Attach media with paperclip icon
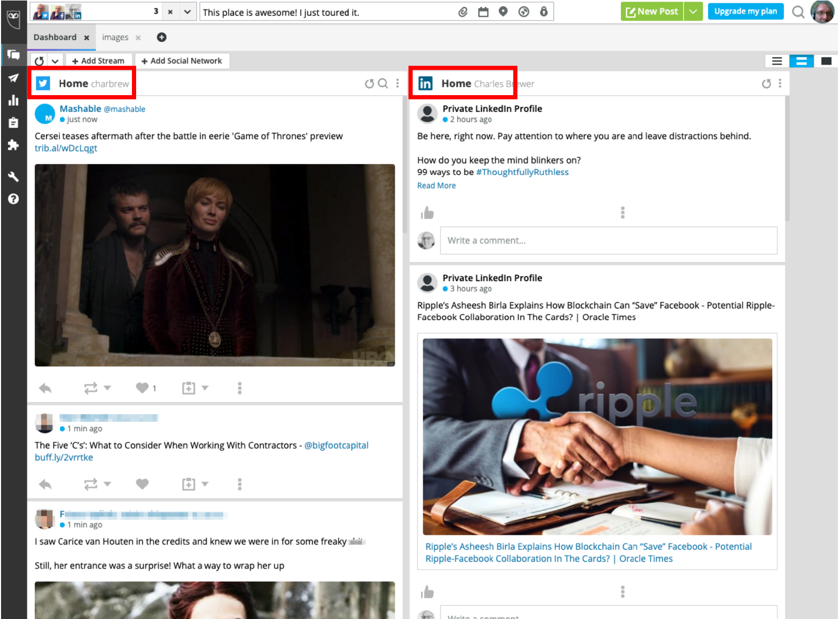This screenshot has height=619, width=840. [463, 12]
